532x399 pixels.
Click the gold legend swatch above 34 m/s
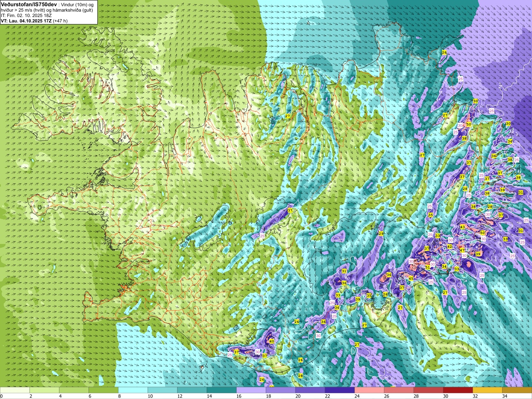pos(517,390)
